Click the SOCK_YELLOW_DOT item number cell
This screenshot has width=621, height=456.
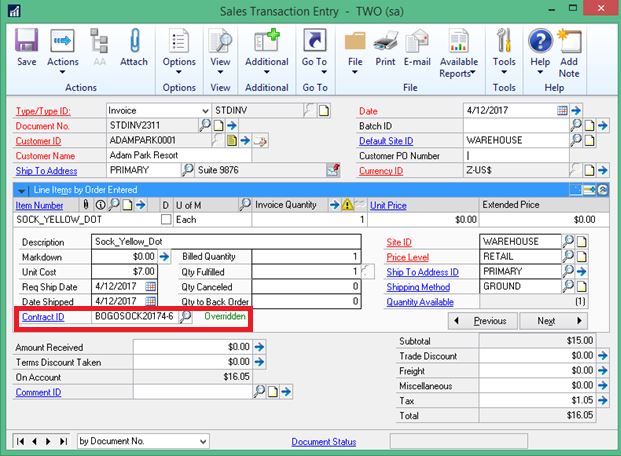pos(86,219)
